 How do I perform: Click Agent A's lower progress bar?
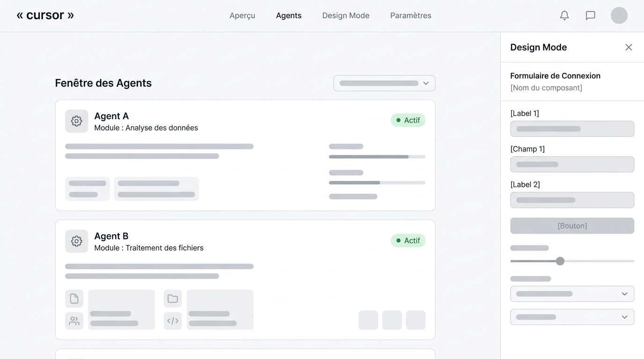click(x=377, y=182)
